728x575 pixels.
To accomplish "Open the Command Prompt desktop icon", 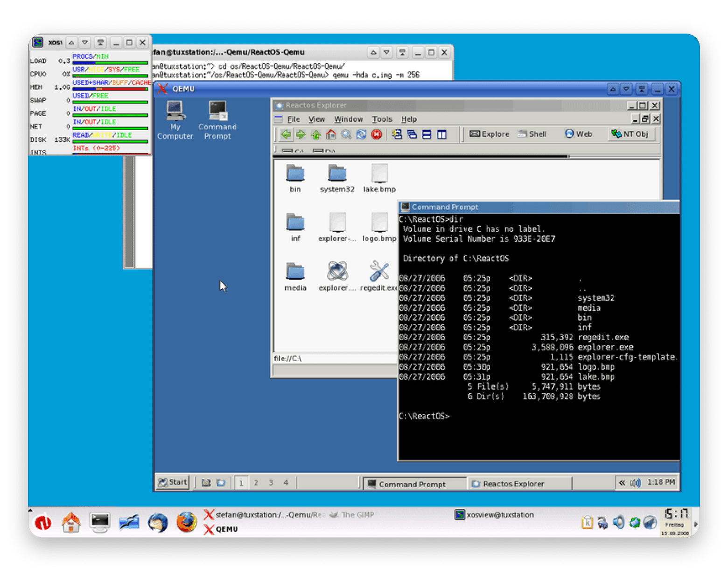I will [x=217, y=120].
